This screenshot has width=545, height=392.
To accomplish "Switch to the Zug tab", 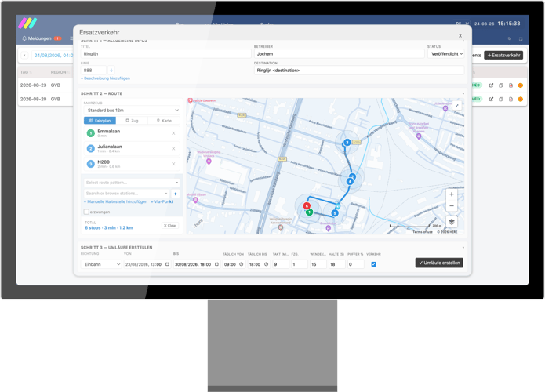I will 132,121.
